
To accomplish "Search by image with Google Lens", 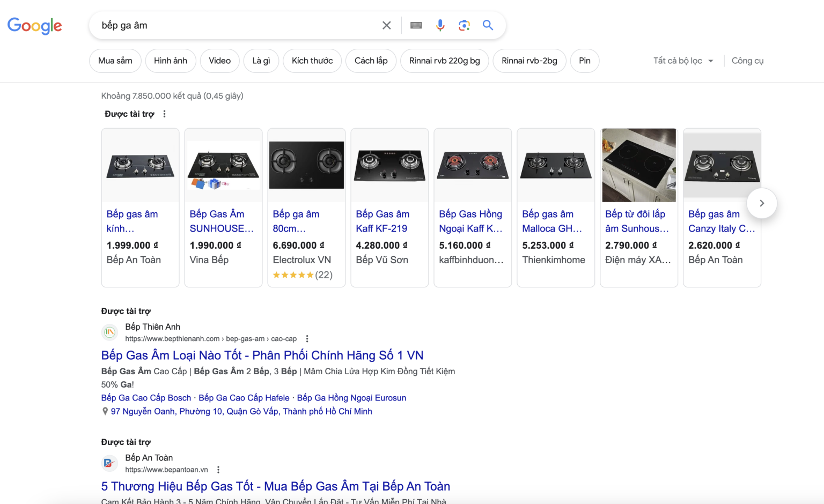I will 464,25.
